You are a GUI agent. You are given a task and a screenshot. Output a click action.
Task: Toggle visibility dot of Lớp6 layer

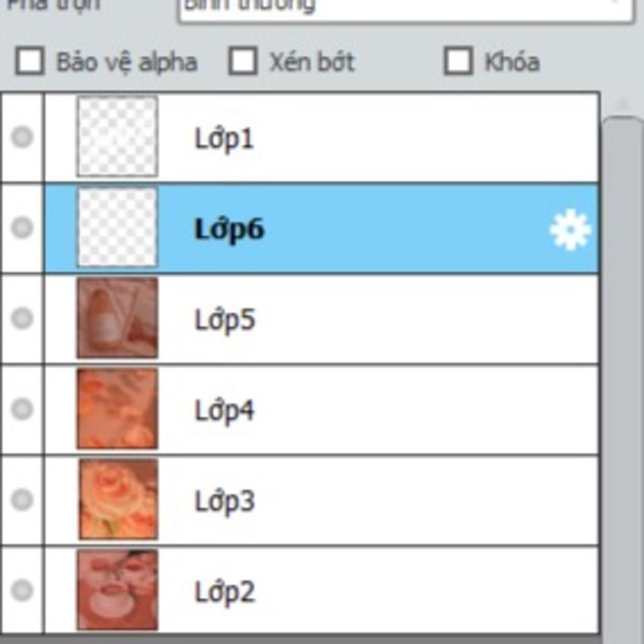click(x=22, y=228)
